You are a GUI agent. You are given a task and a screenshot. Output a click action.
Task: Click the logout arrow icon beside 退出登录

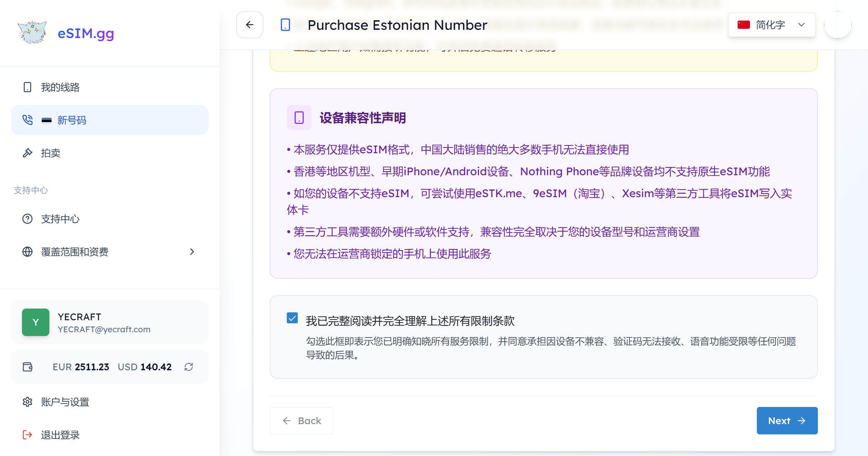click(27, 435)
